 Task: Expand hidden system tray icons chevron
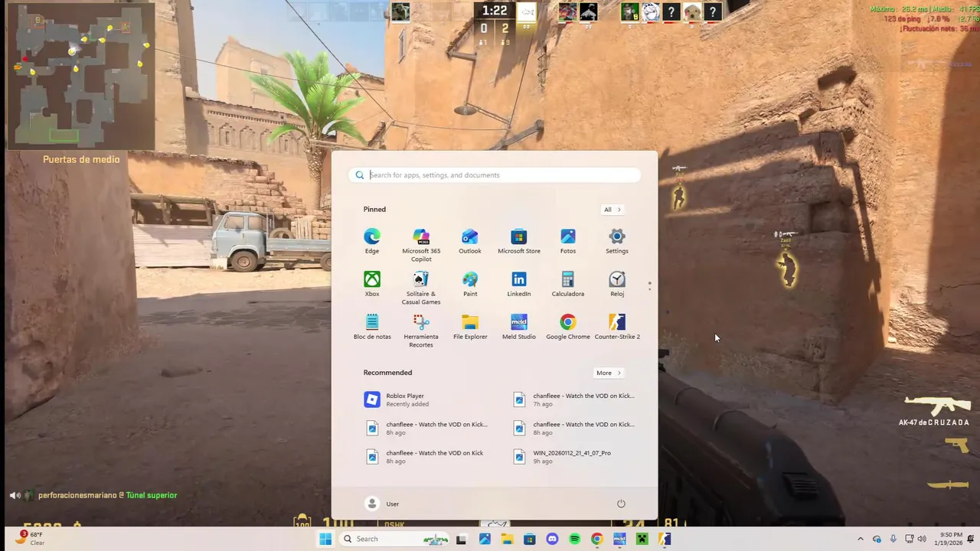pos(860,539)
